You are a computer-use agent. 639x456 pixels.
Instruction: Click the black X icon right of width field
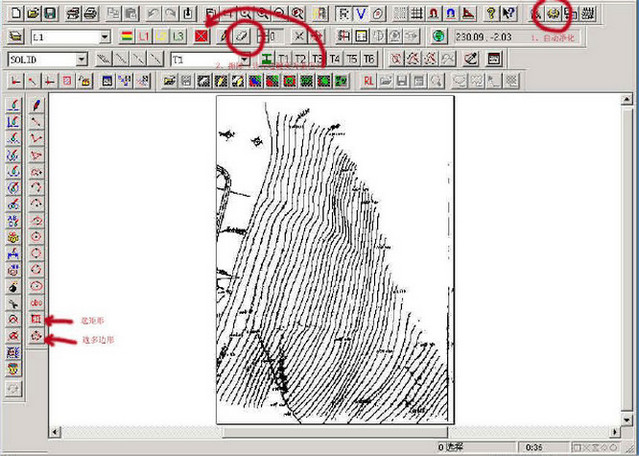[299, 37]
